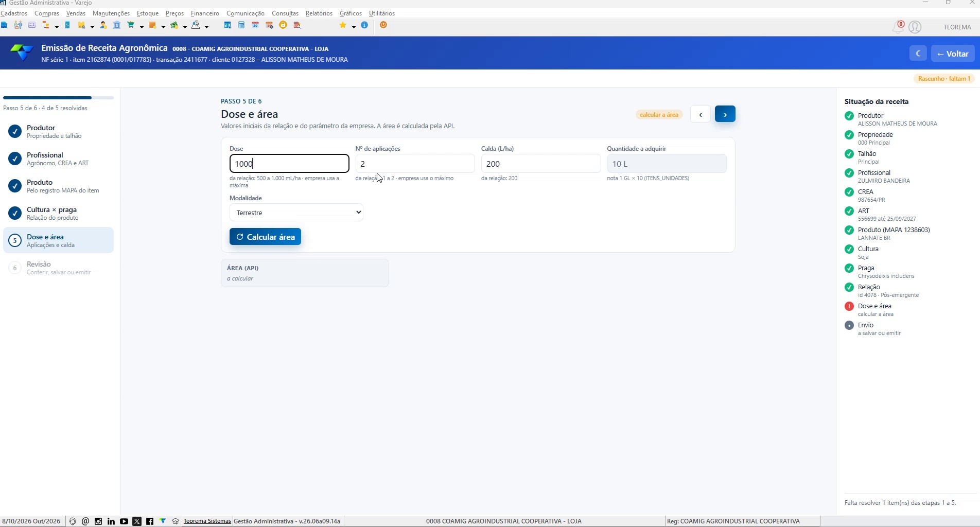Open the LinkedIn icon in status bar
980x527 pixels.
coord(111,521)
